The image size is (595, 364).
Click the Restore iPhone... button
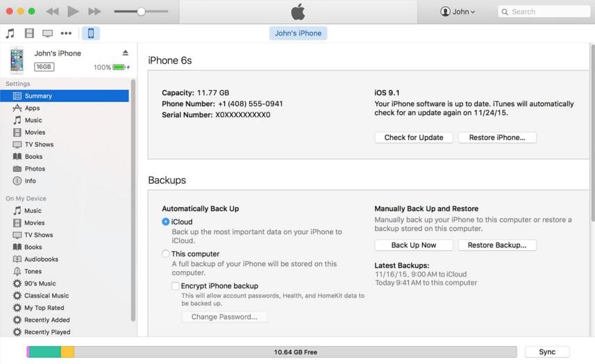[497, 137]
